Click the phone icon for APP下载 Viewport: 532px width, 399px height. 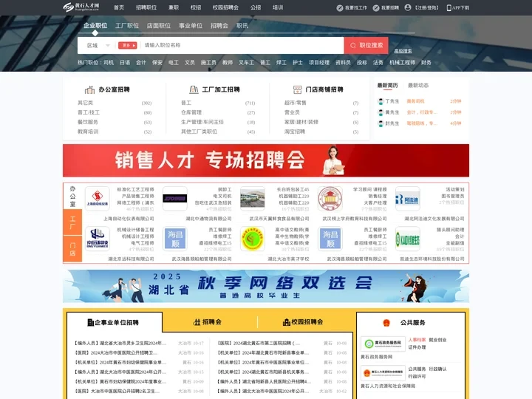click(449, 8)
